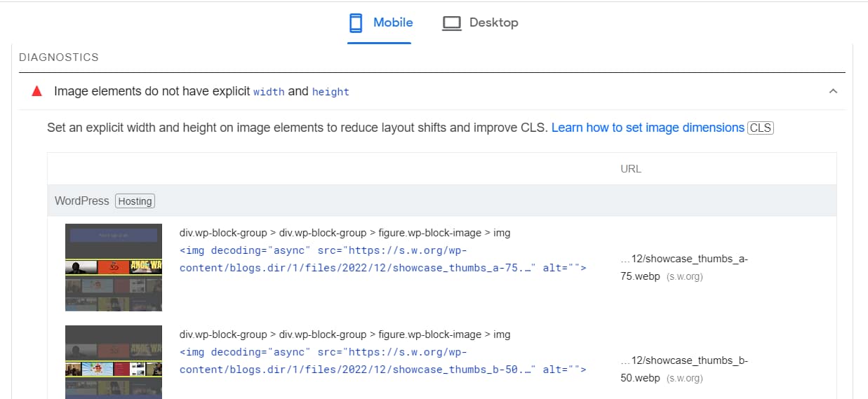
Task: Open the showcase_thumbs_a-75.webp URL
Action: coord(683,267)
